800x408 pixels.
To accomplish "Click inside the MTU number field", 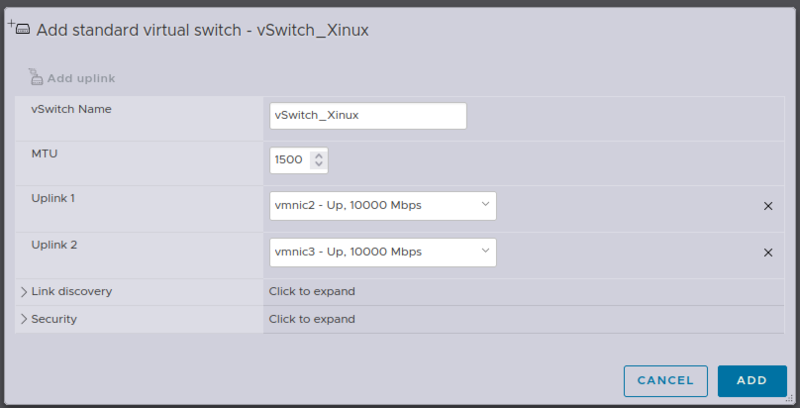I will pyautogui.click(x=289, y=160).
